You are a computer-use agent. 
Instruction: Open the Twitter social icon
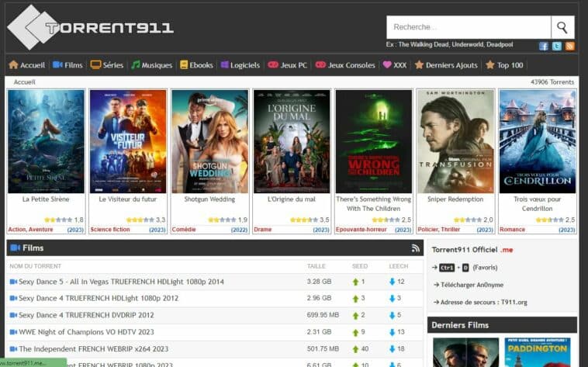point(557,46)
